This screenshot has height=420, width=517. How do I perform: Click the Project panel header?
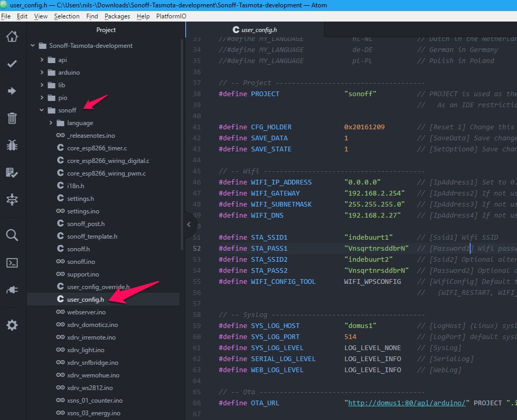pyautogui.click(x=106, y=29)
